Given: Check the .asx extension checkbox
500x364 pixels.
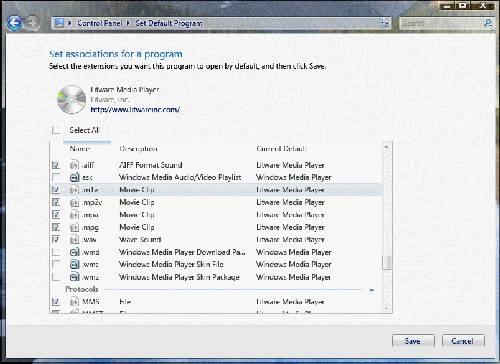Looking at the screenshot, I should click(x=56, y=177).
